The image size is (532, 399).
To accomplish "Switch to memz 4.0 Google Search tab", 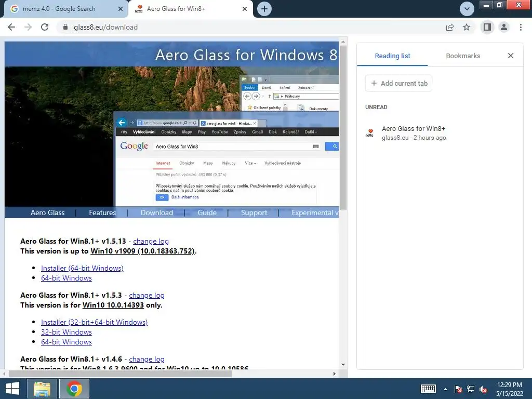I will 64,9.
